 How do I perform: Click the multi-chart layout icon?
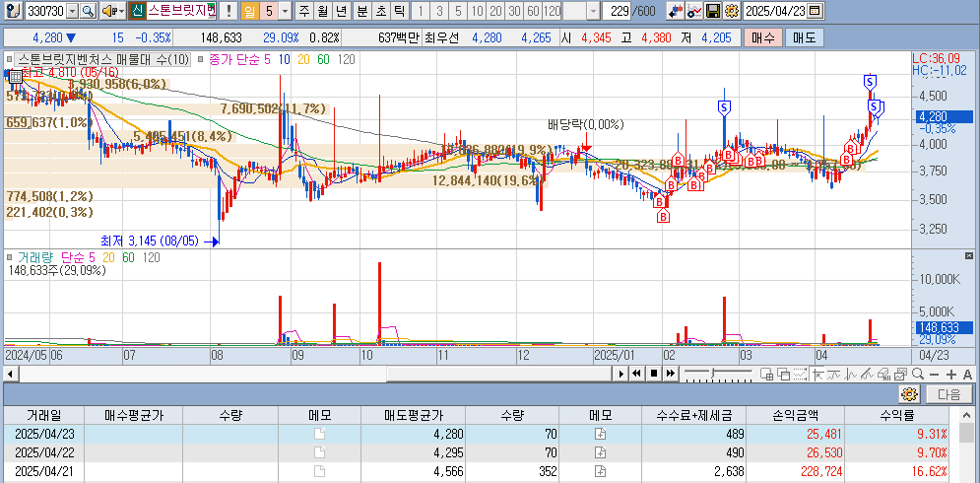point(767,375)
